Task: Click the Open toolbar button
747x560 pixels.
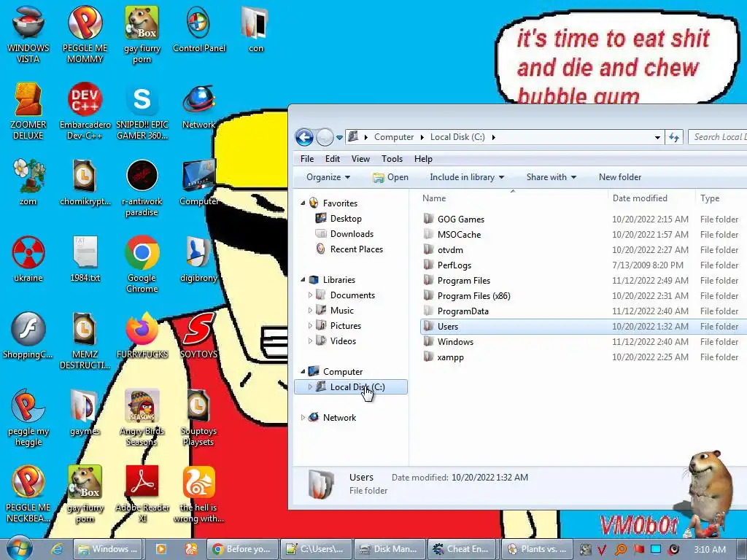Action: coord(391,177)
